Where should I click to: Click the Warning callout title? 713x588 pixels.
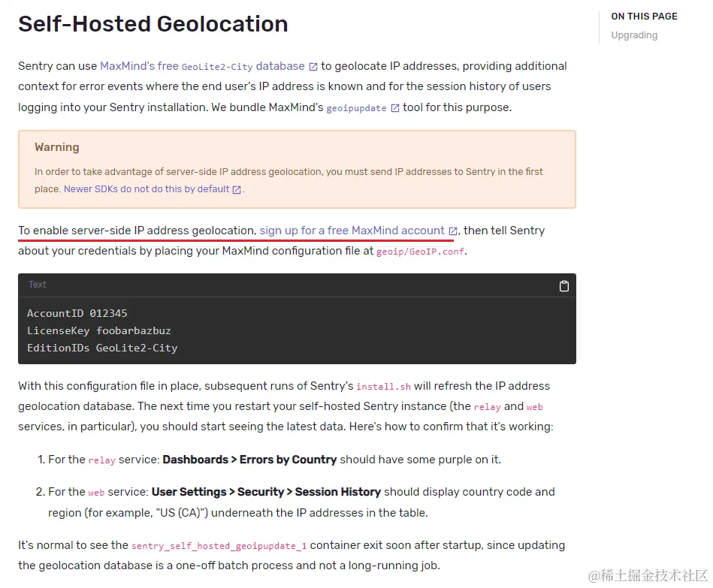click(57, 147)
